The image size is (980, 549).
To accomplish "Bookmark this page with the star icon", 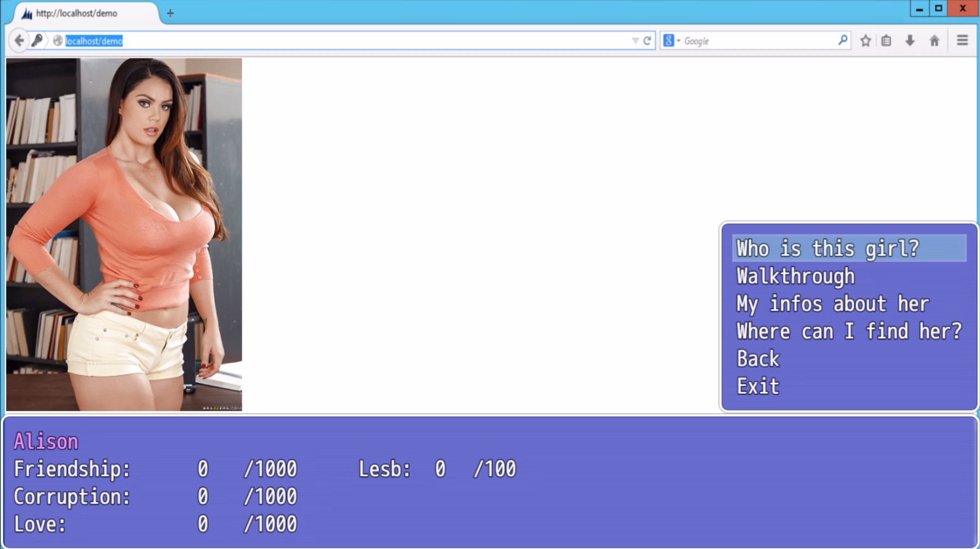I will coord(865,41).
